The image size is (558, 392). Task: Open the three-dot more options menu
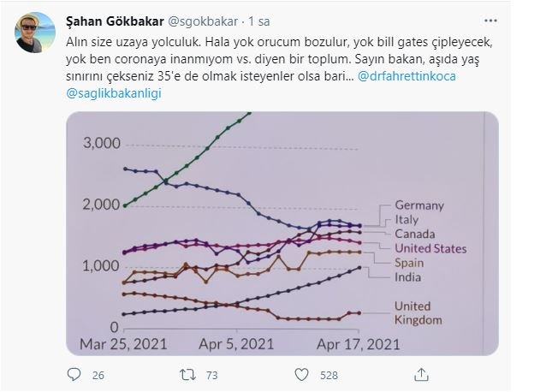coord(490,21)
